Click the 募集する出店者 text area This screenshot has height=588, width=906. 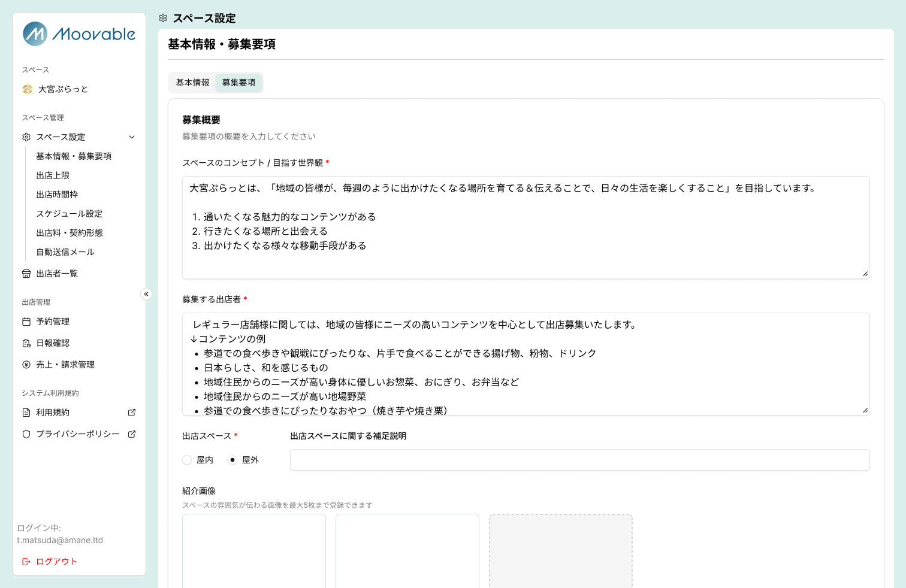coord(526,364)
